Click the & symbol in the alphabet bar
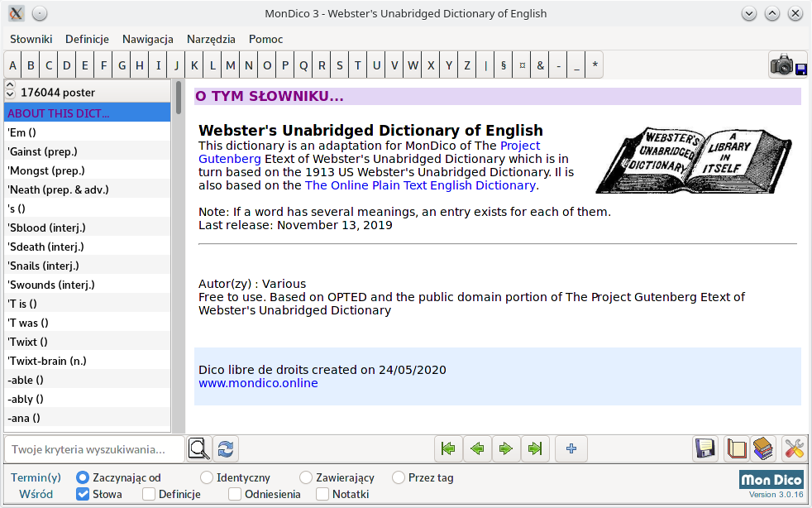The height and width of the screenshot is (508, 812). coord(540,65)
